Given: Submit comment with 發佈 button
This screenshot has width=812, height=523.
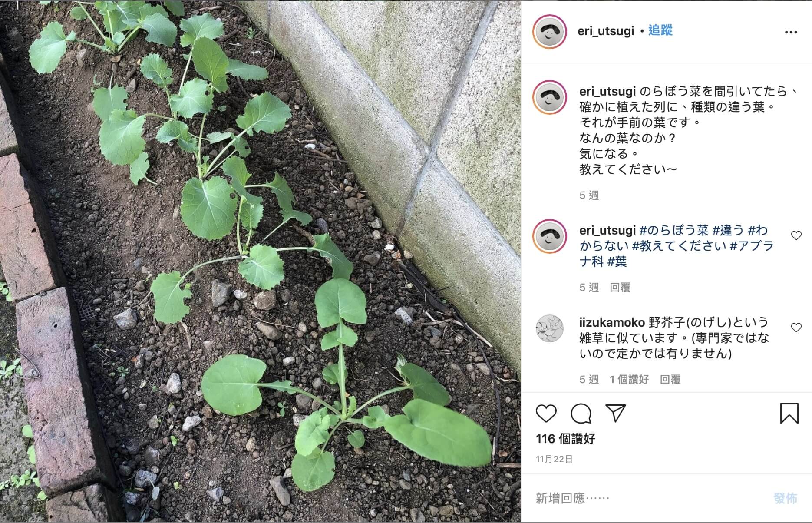Looking at the screenshot, I should [x=785, y=498].
